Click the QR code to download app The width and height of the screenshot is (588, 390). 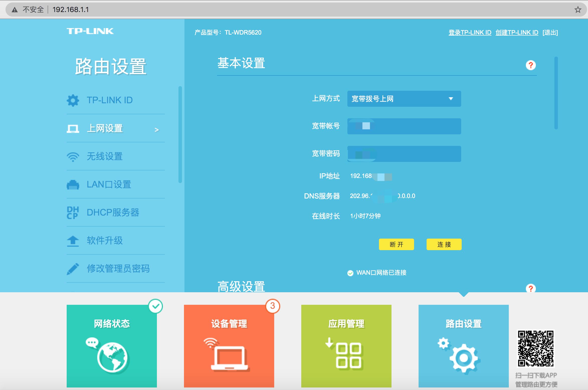536,348
